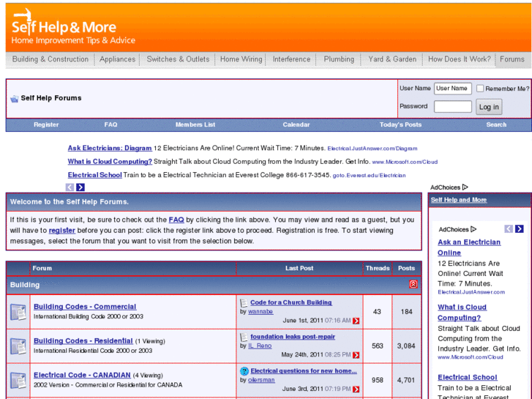Open Electrical questions for new home thread
532x399 pixels.
[x=304, y=371]
